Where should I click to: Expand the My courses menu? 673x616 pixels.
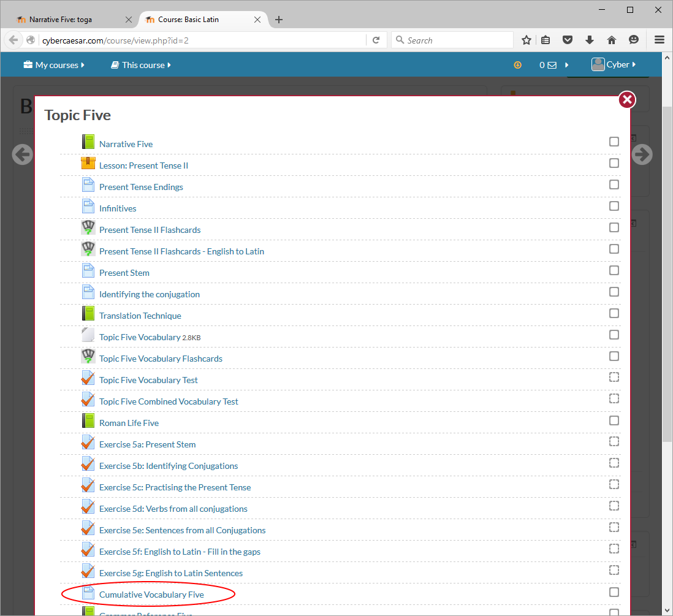pyautogui.click(x=54, y=65)
